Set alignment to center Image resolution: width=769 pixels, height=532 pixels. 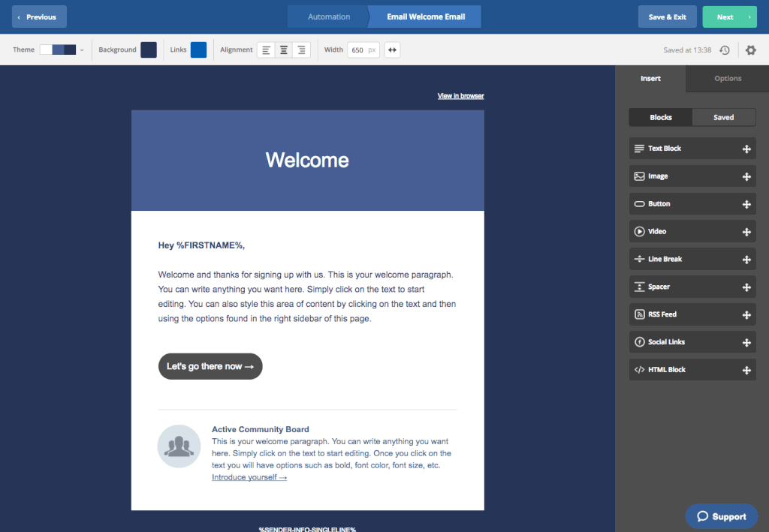284,50
